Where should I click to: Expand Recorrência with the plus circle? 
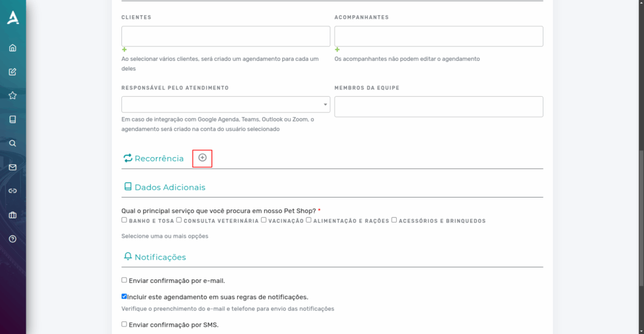[203, 158]
